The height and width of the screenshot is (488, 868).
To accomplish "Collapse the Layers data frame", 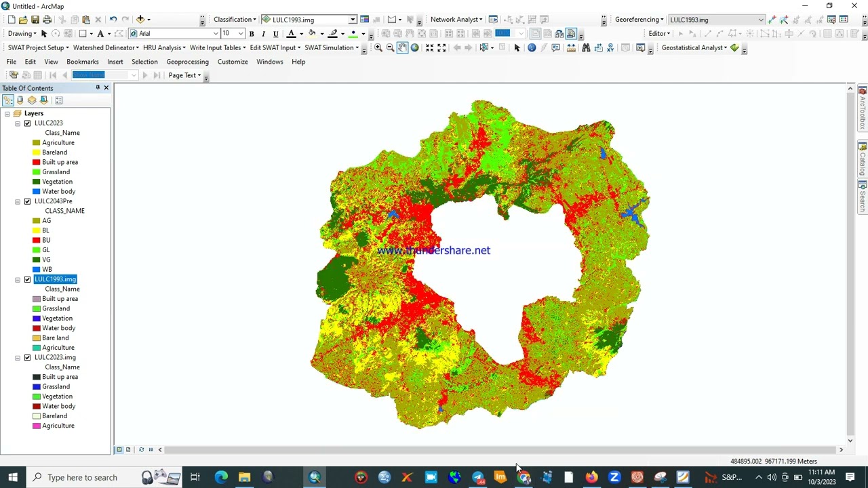I will (x=7, y=114).
